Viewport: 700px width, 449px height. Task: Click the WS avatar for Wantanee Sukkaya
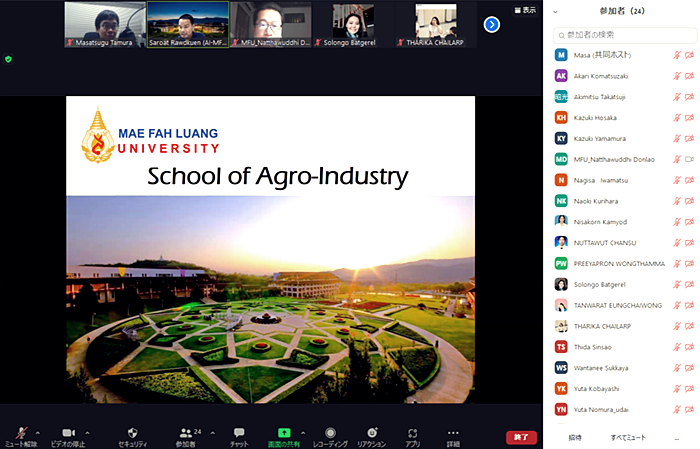(x=561, y=368)
